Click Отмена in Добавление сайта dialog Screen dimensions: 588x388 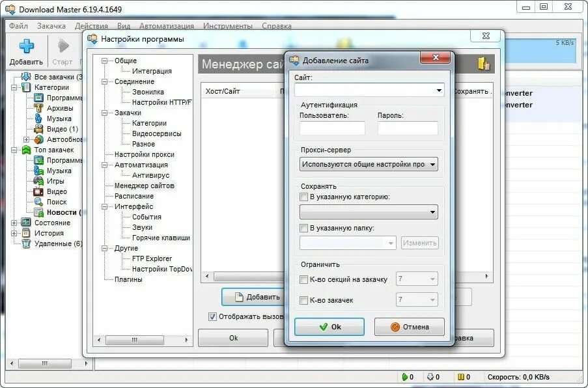click(409, 327)
